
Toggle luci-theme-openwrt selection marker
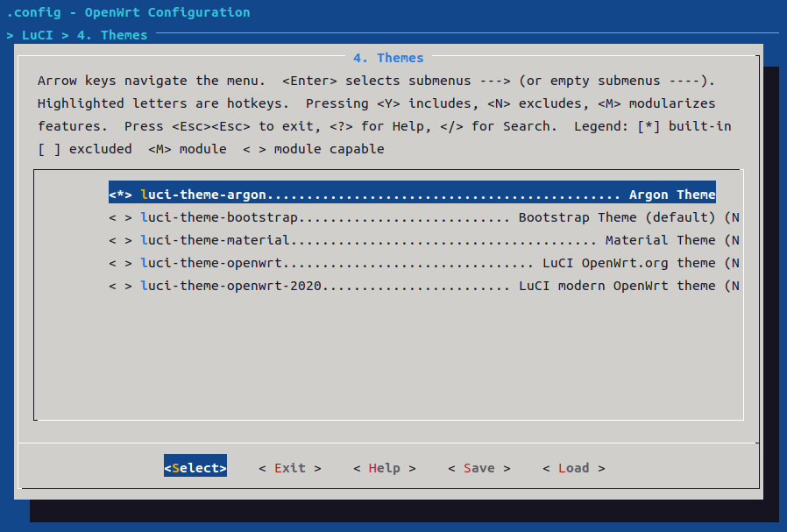(120, 263)
